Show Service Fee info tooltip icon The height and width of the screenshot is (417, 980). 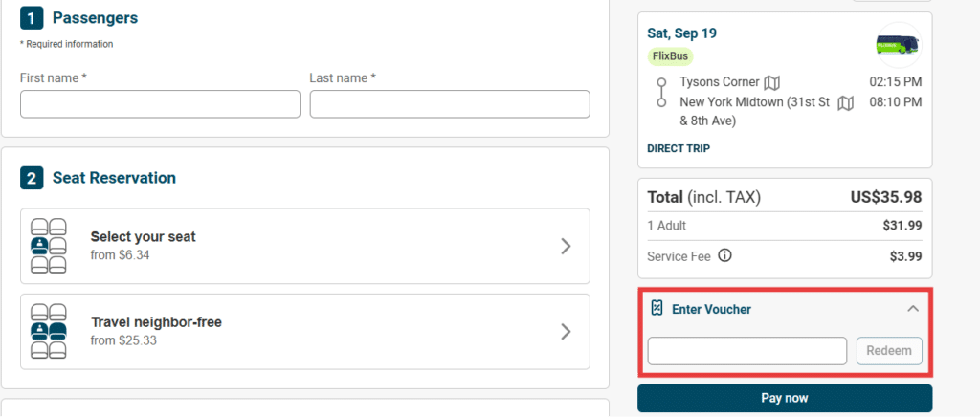click(x=724, y=256)
